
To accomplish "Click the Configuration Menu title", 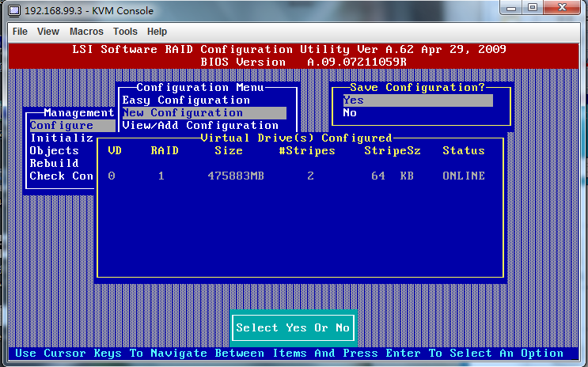I will [x=200, y=88].
